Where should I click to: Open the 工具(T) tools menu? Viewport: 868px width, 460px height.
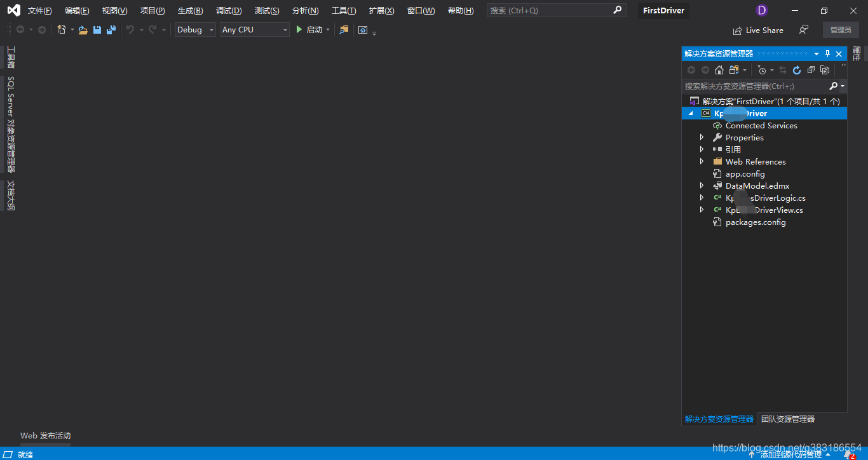pyautogui.click(x=344, y=11)
